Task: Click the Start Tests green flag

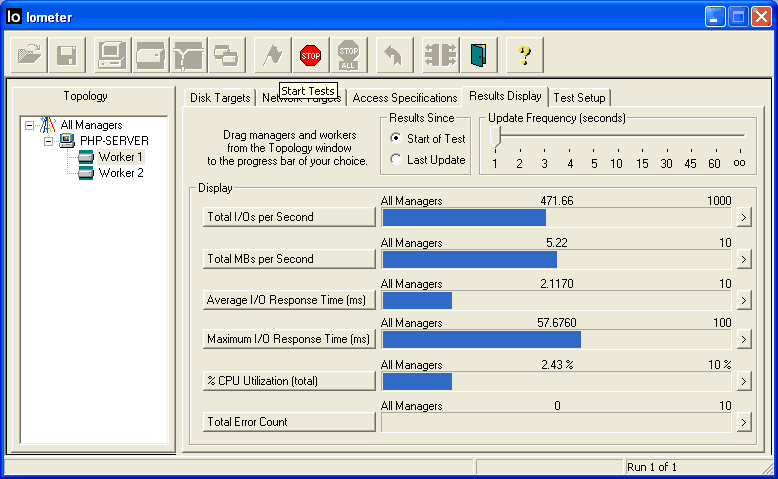Action: tap(272, 55)
